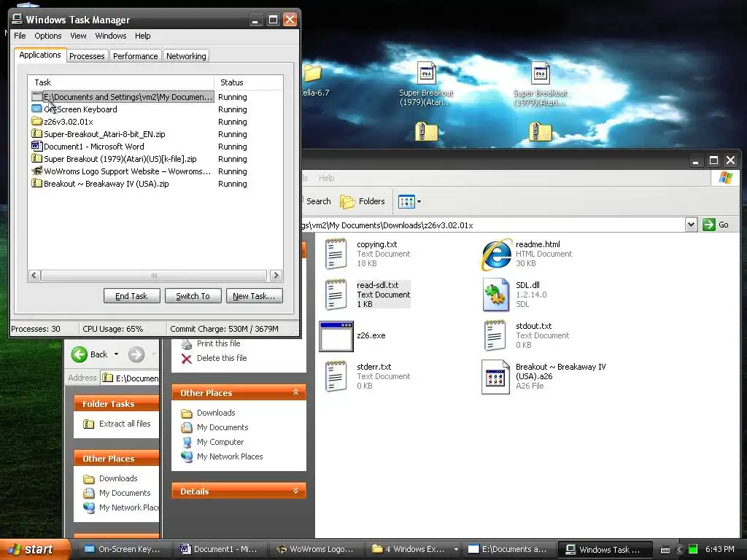
Task: Switch to Document1 Word taskbar button
Action: (219, 549)
